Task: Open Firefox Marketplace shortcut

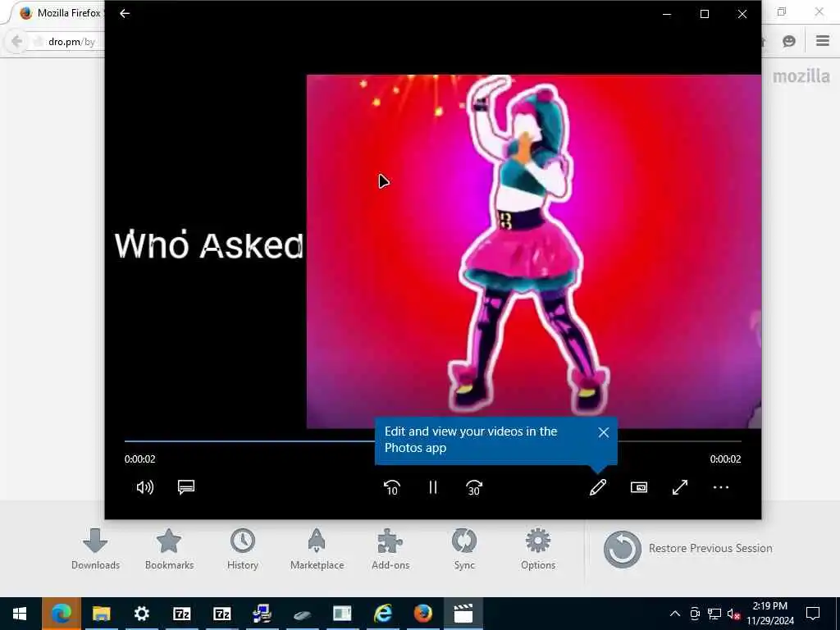Action: click(317, 549)
